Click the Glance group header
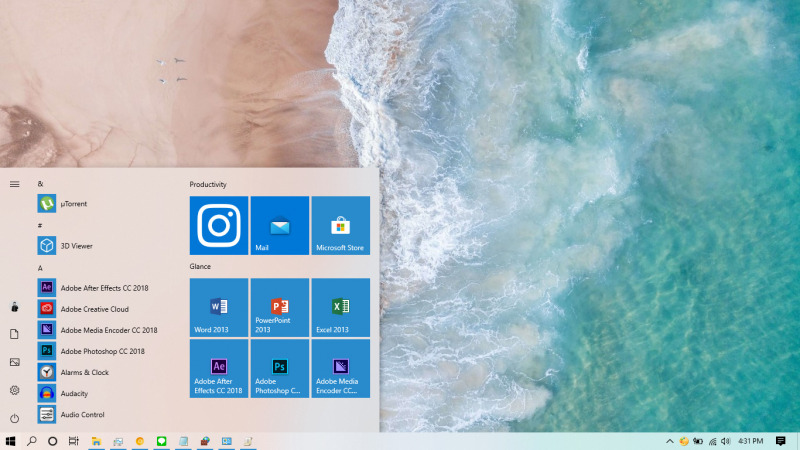 [200, 266]
